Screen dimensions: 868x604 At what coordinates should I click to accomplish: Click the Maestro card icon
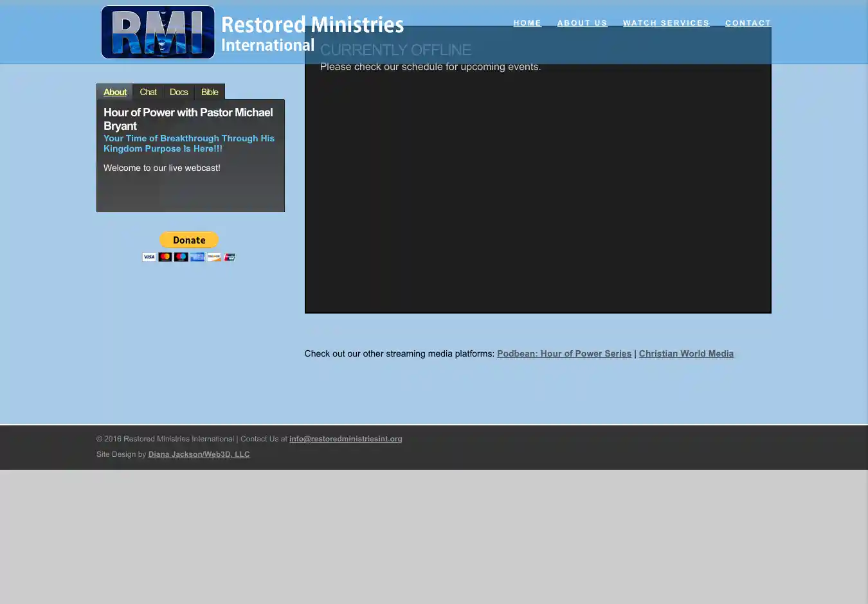click(181, 257)
